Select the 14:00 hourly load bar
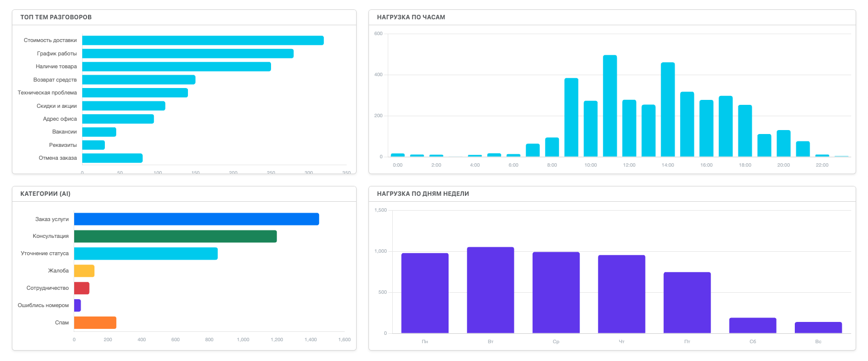This screenshot has width=868, height=361. 668,109
